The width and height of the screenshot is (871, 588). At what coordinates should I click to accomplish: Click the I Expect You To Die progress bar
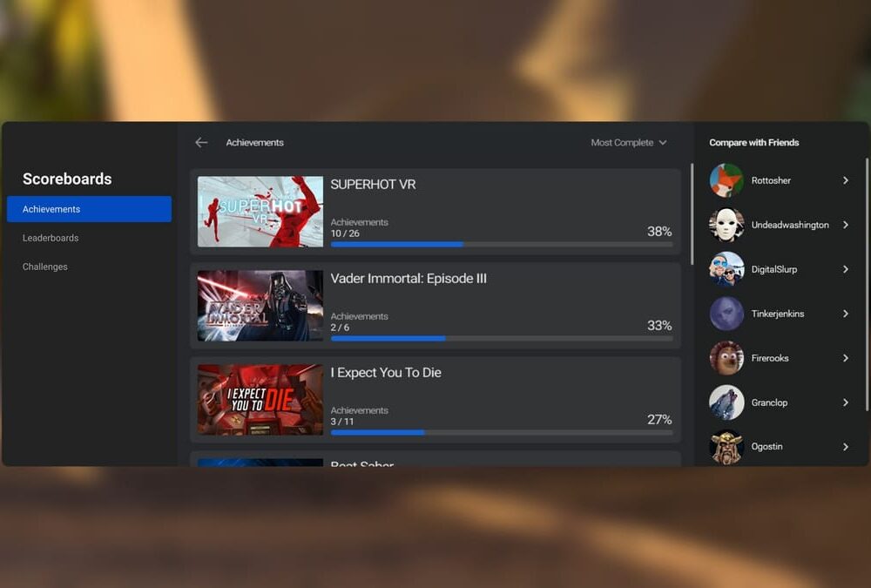pyautogui.click(x=502, y=432)
